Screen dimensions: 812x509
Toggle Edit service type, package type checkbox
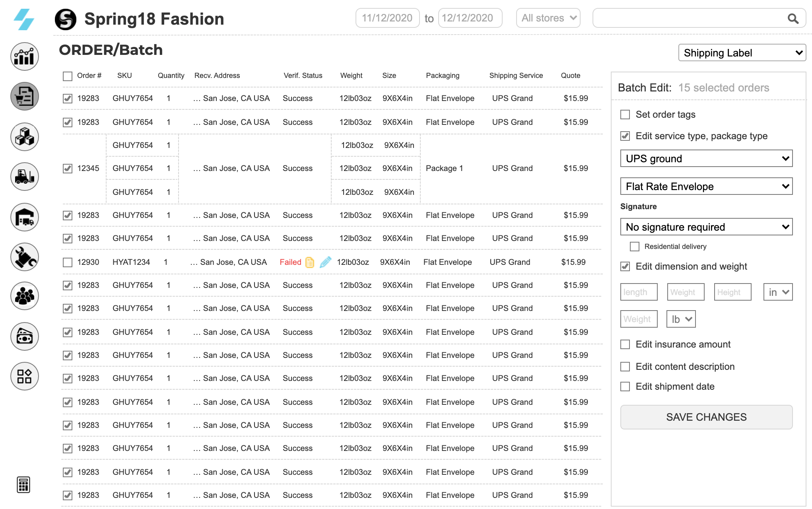tap(625, 136)
